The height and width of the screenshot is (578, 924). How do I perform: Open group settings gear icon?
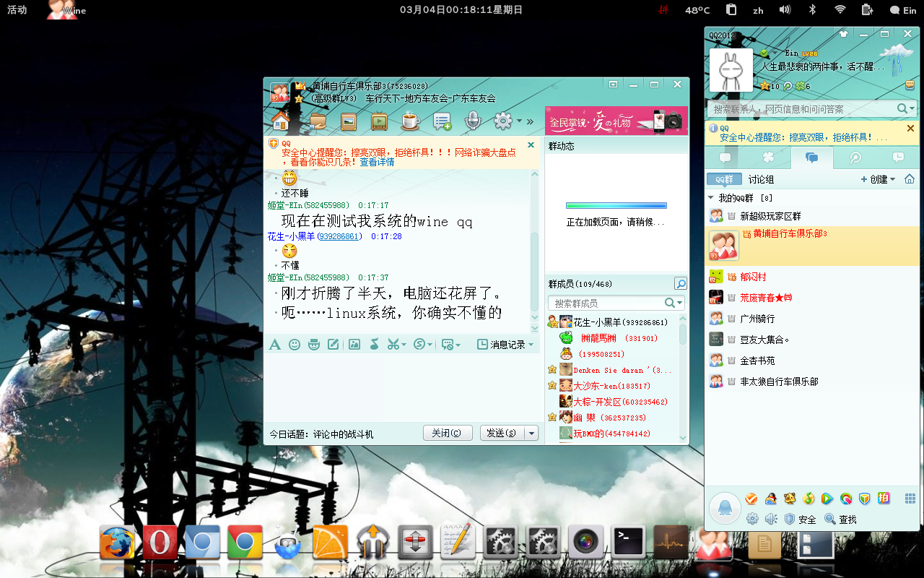(503, 121)
